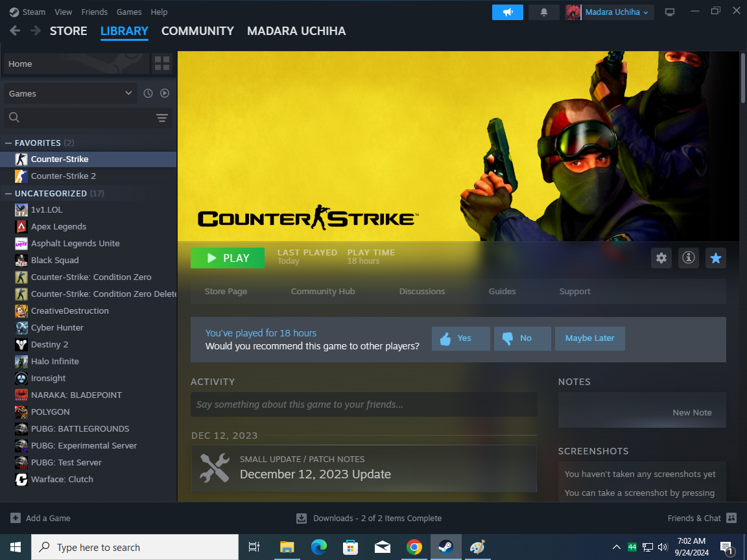Open the Friends menu
The image size is (747, 560).
pyautogui.click(x=95, y=12)
